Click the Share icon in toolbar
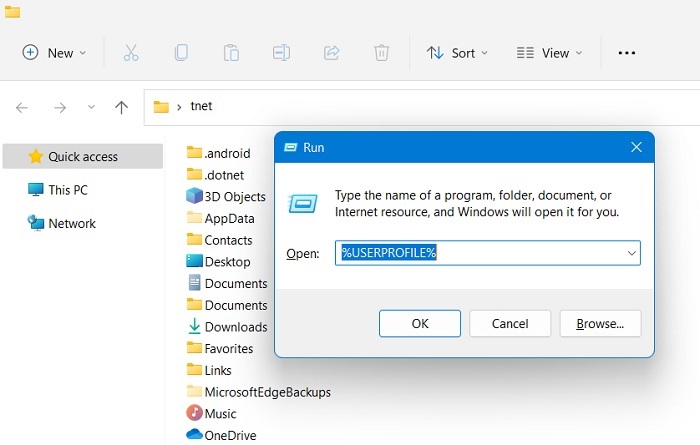700x445 pixels. [332, 53]
